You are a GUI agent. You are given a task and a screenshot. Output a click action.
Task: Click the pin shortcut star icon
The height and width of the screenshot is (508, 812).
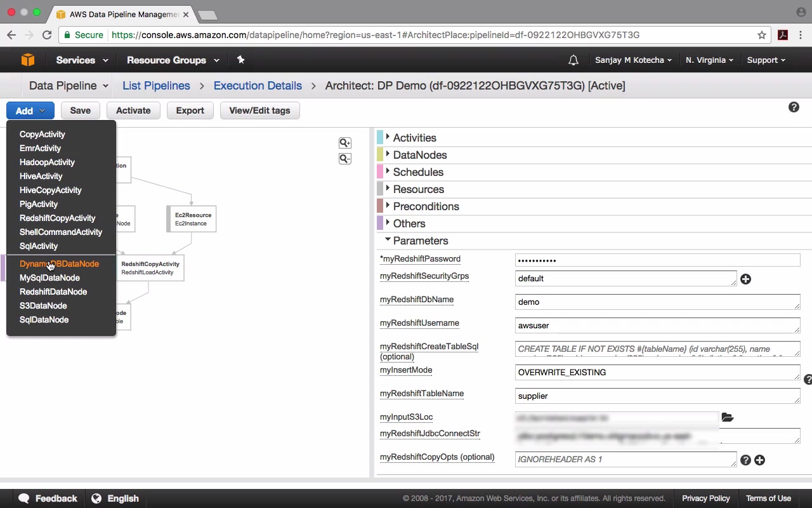[x=240, y=60]
